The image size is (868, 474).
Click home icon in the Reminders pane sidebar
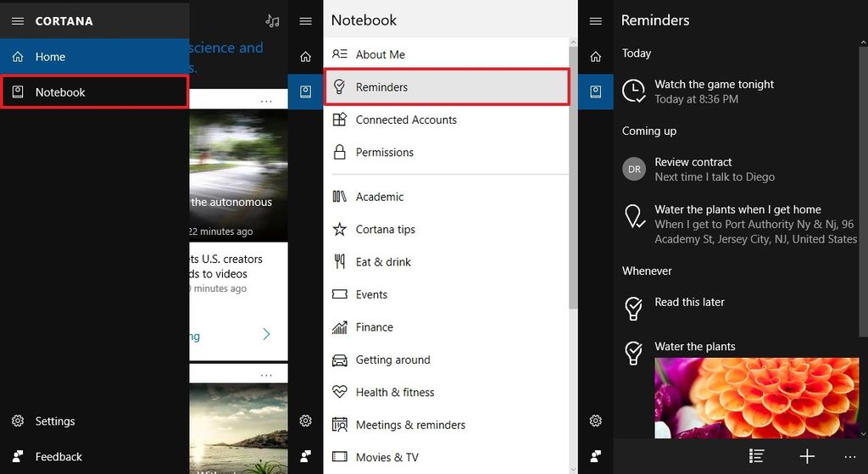coord(596,57)
